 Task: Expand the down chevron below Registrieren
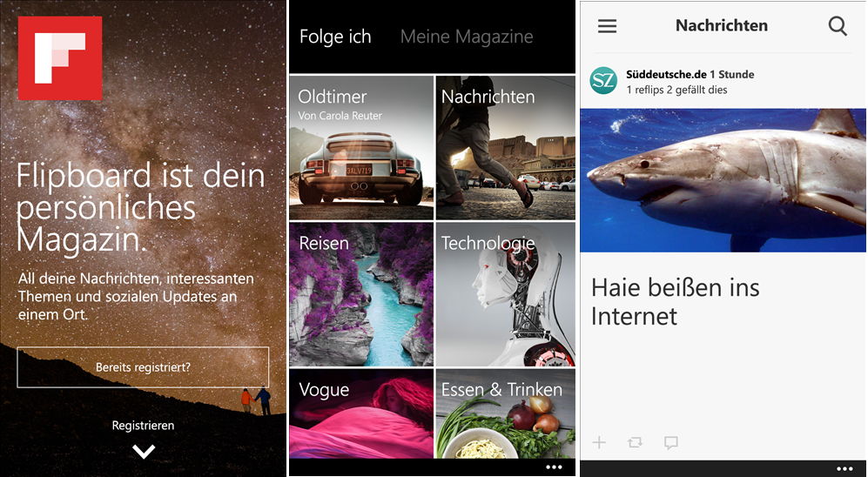(x=144, y=452)
